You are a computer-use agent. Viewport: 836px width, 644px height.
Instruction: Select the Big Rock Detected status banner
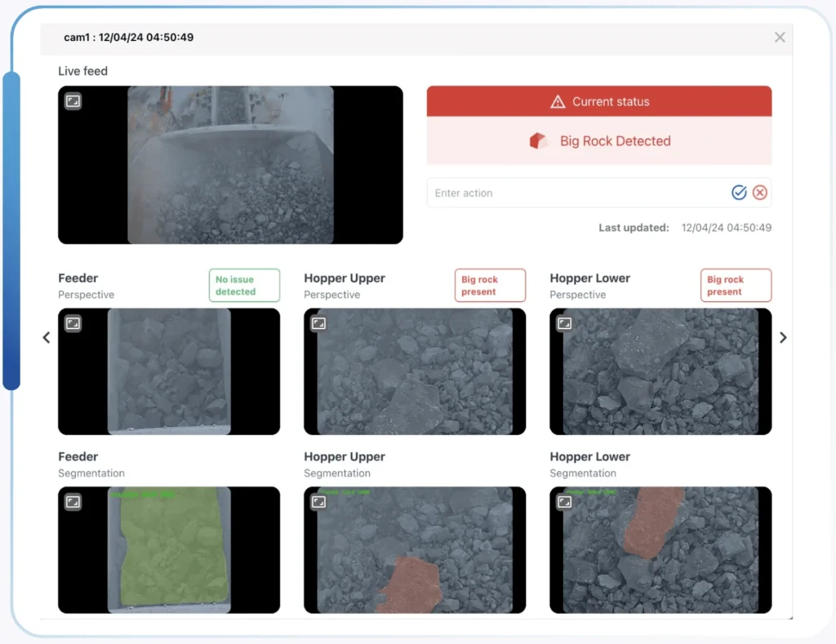point(599,141)
